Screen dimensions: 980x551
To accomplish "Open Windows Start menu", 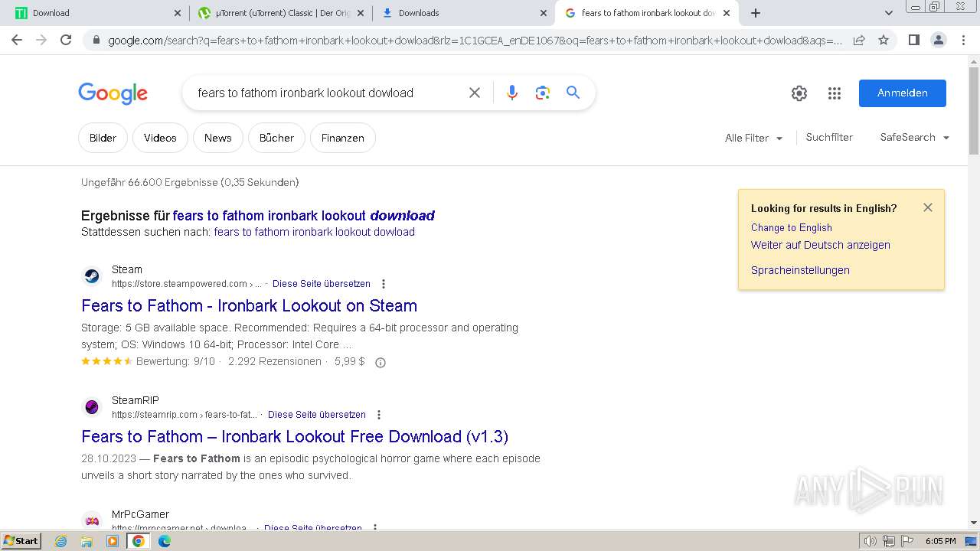I will pos(21,541).
